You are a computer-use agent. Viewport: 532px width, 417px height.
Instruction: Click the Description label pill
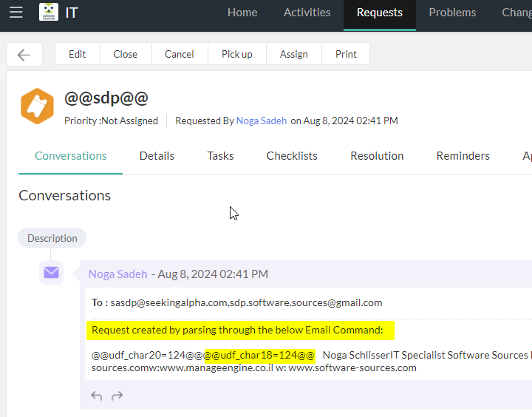click(52, 238)
